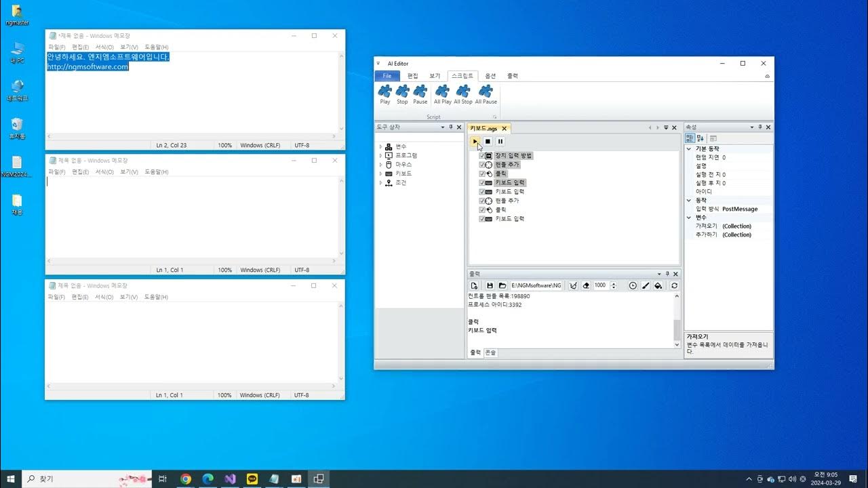Pin the 도구 상자 panel
Screen dimensions: 868x488
point(451,127)
